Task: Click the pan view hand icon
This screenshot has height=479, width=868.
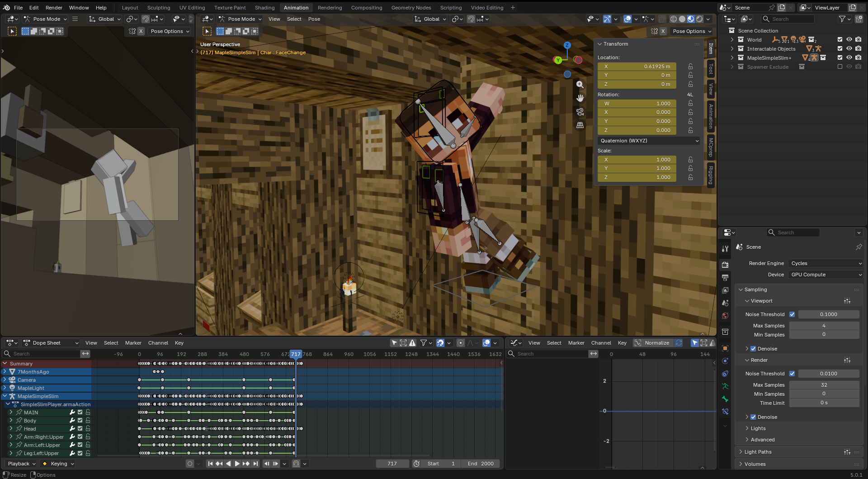Action: click(x=580, y=98)
